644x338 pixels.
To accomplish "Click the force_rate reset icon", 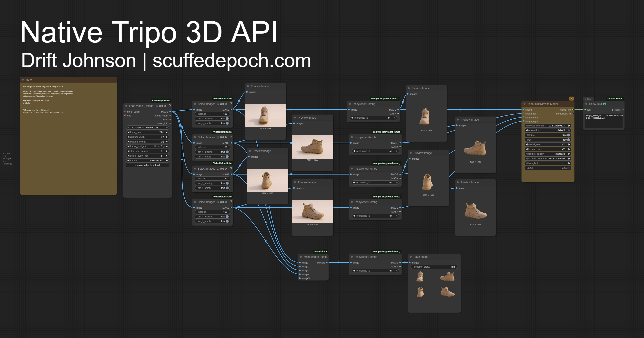I will coord(163,132).
